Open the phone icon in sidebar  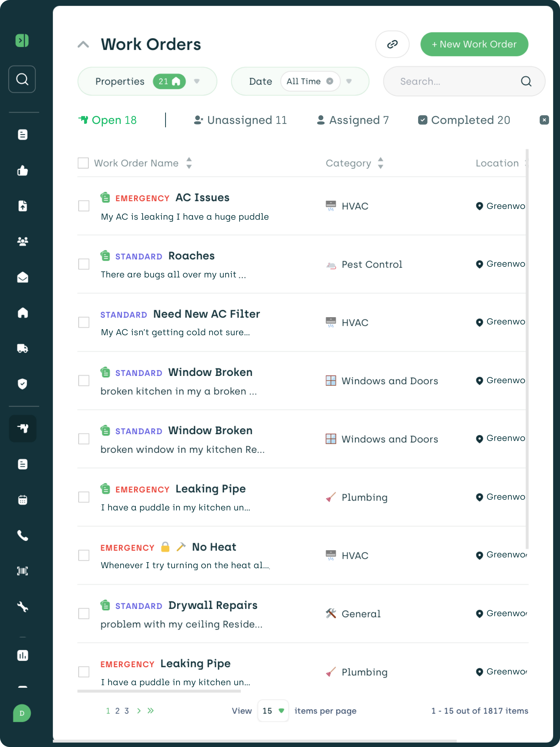point(23,536)
